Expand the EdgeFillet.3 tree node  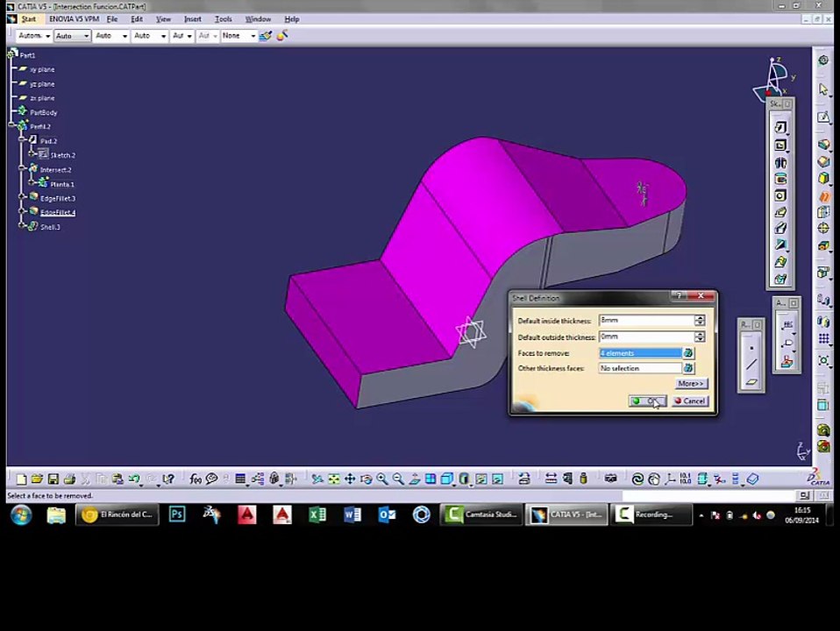click(21, 198)
